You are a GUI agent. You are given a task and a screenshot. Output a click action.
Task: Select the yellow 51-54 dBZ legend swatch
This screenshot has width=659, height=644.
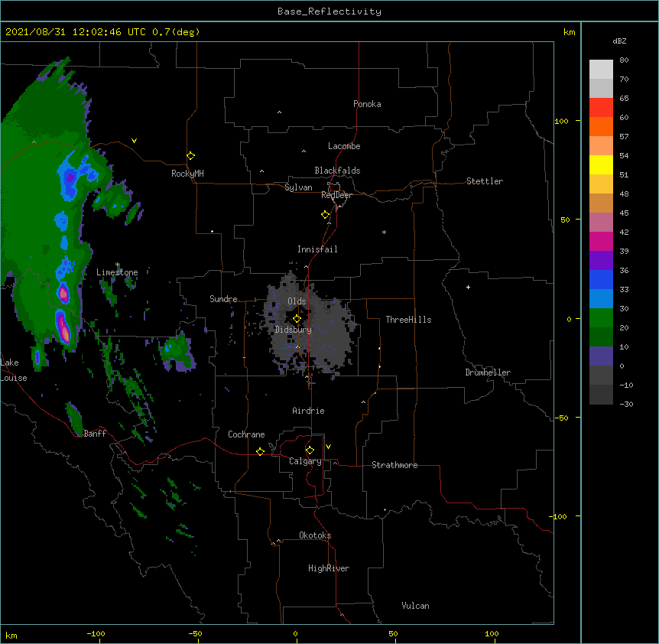(601, 164)
